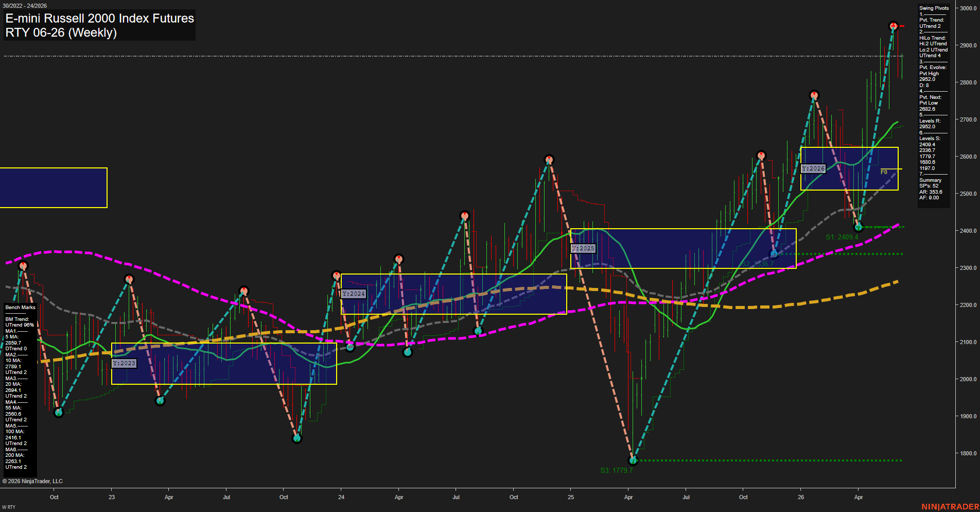
Task: Click the 2859.7 moving average value
Action: [x=13, y=343]
